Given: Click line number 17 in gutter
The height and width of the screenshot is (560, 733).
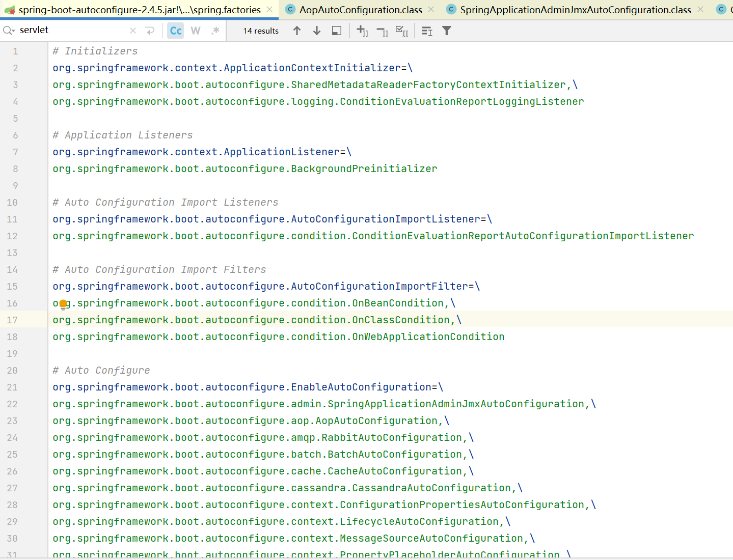Looking at the screenshot, I should (x=12, y=320).
